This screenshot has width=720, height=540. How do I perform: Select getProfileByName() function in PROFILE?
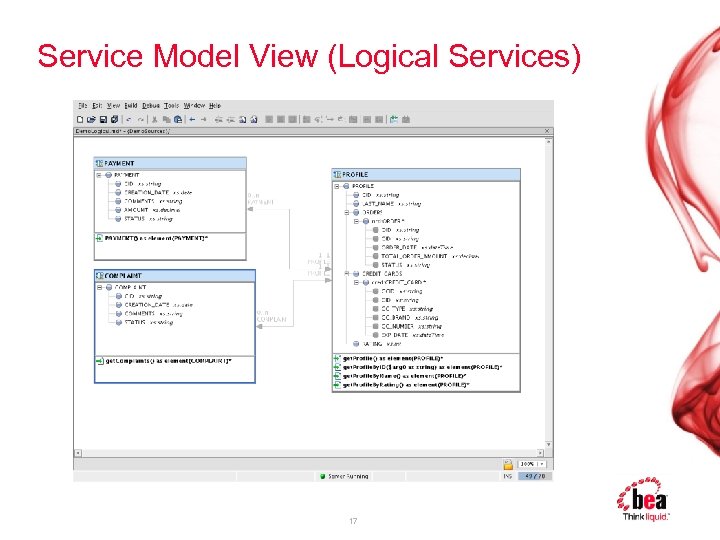point(404,376)
